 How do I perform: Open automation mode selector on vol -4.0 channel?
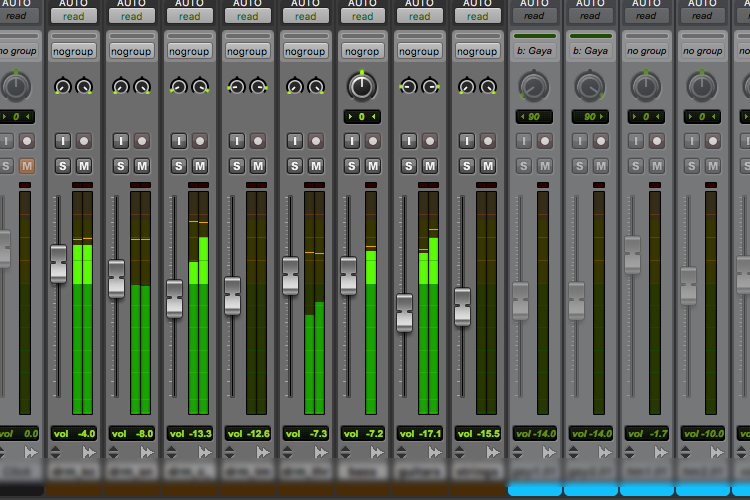pyautogui.click(x=74, y=16)
